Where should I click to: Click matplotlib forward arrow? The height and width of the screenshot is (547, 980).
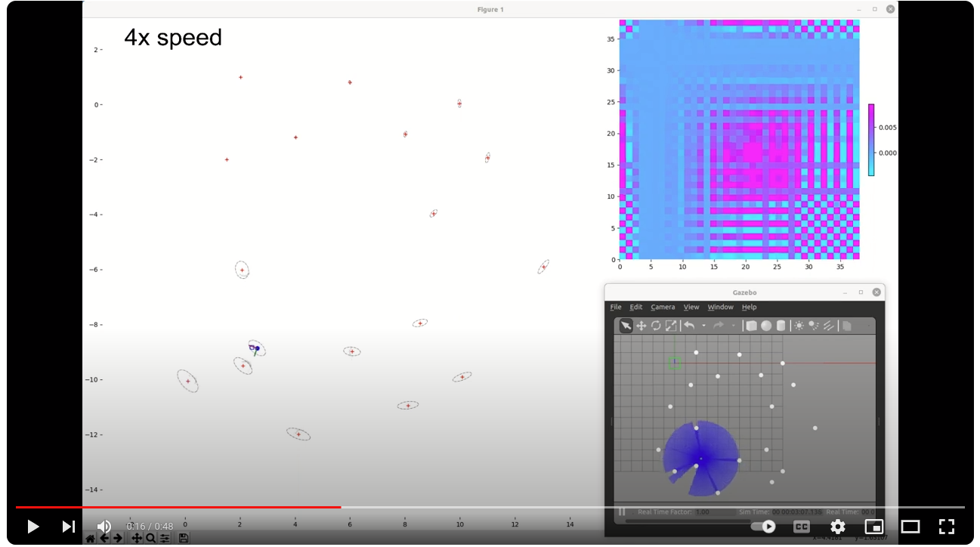coord(118,539)
